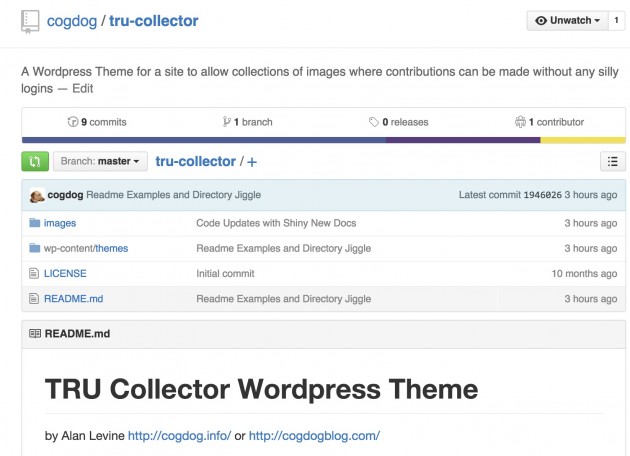
Task: Click Edit next to the repository description
Action: tap(83, 88)
